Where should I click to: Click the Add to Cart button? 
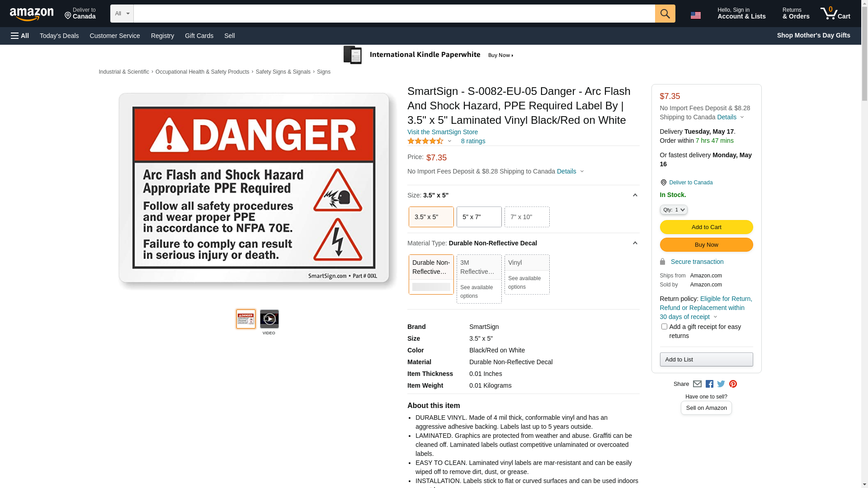pos(706,227)
